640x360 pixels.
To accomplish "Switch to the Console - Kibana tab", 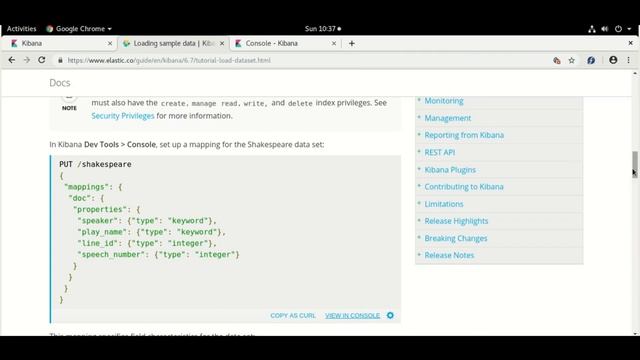I will pyautogui.click(x=286, y=43).
